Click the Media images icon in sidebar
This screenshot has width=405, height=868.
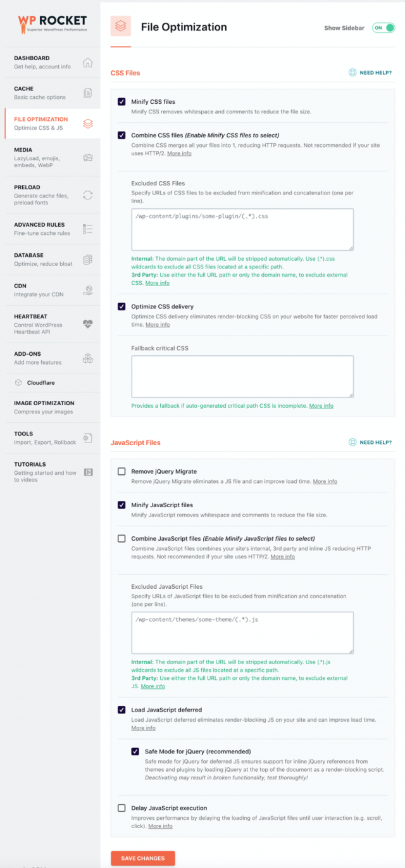(x=88, y=158)
